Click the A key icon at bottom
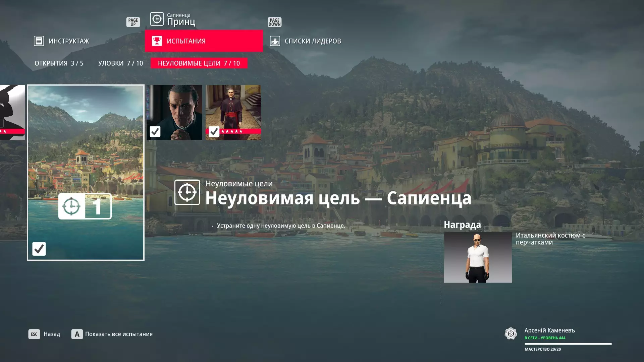This screenshot has height=362, width=644. pos(77,334)
